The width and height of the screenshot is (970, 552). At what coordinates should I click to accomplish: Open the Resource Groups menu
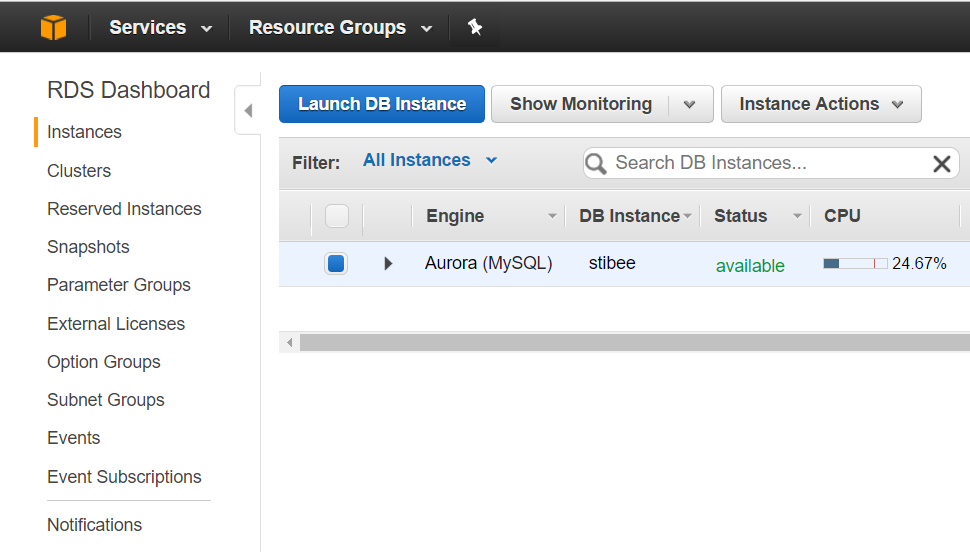[340, 28]
